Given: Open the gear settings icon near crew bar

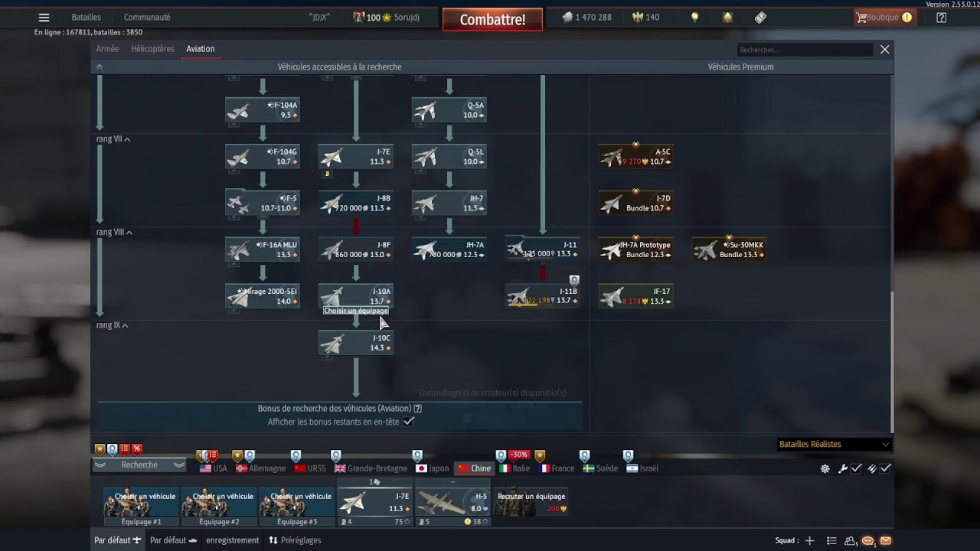Looking at the screenshot, I should [x=825, y=468].
